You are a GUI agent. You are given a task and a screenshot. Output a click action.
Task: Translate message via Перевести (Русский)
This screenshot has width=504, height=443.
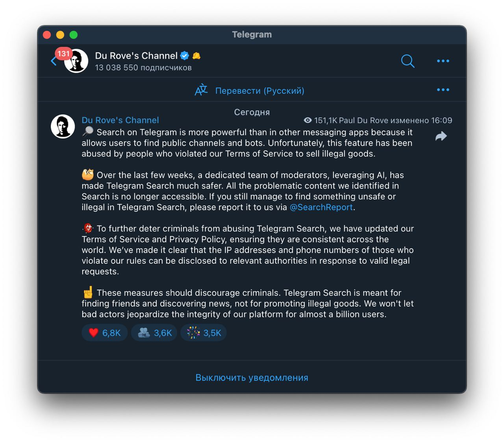tap(260, 90)
